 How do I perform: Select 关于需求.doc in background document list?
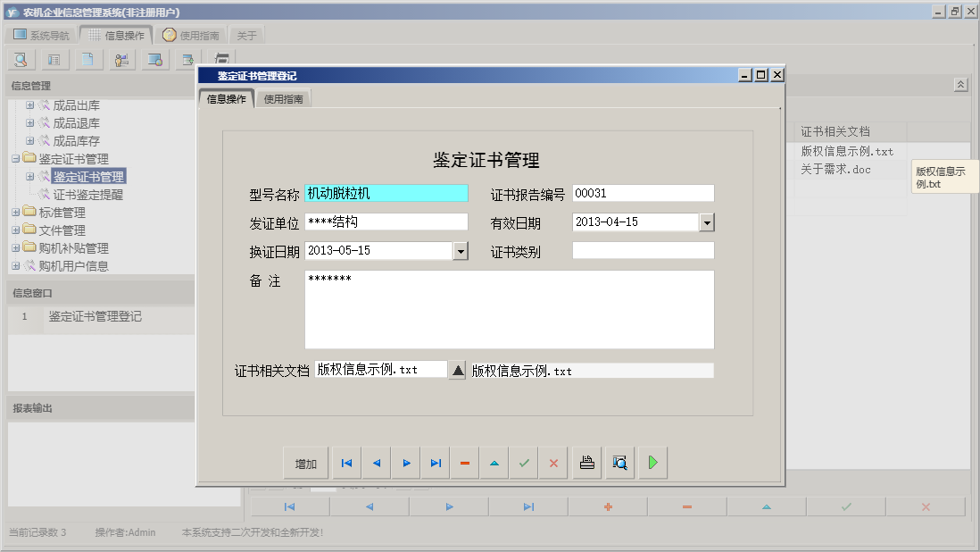[835, 170]
